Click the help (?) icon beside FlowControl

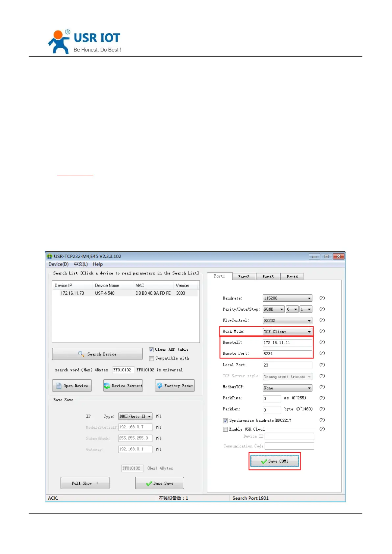pos(322,320)
